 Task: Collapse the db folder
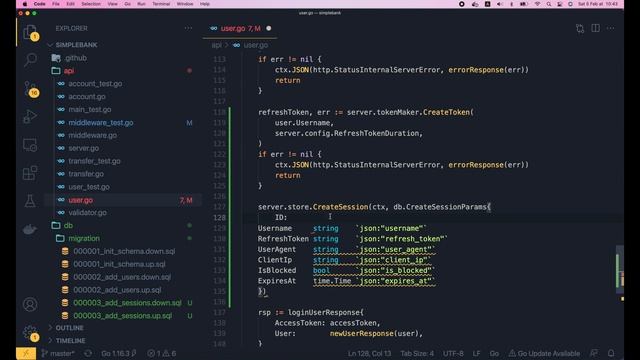[x=68, y=225]
